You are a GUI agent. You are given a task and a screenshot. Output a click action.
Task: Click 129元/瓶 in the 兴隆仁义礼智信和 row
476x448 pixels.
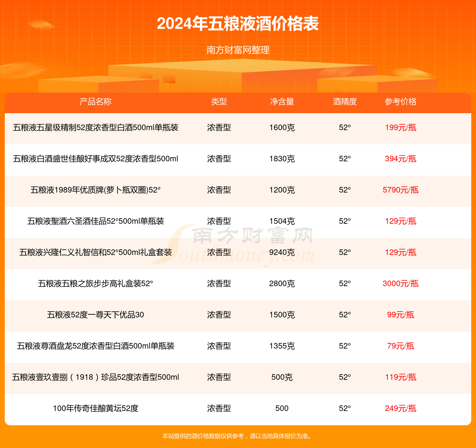pyautogui.click(x=401, y=252)
